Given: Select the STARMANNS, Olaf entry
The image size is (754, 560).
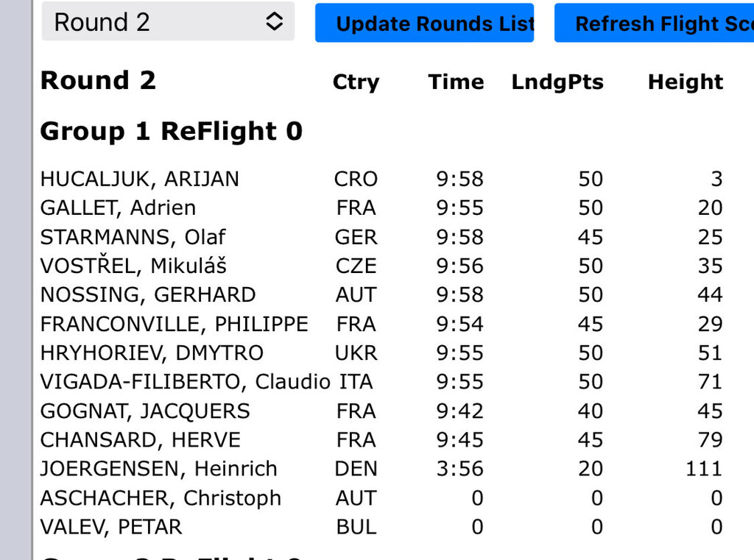Looking at the screenshot, I should (x=133, y=237).
